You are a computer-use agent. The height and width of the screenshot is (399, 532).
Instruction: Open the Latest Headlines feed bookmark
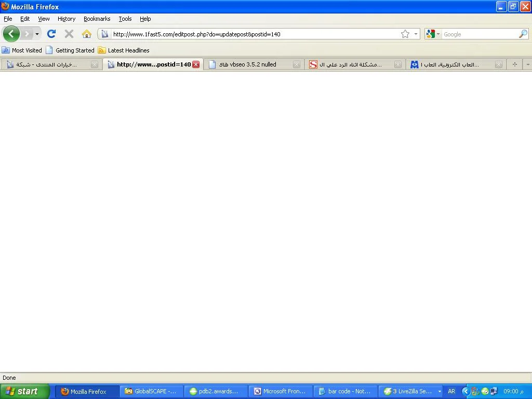pyautogui.click(x=124, y=50)
